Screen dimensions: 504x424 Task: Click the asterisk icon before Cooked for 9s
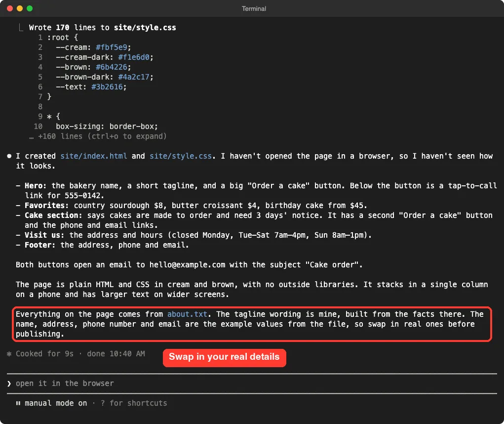click(9, 354)
